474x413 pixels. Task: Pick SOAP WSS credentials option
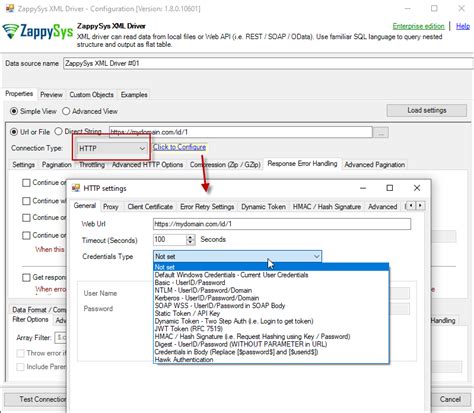(271, 306)
